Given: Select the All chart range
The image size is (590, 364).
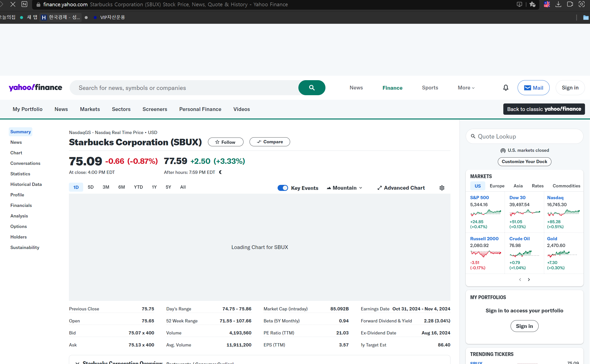Looking at the screenshot, I should [183, 187].
